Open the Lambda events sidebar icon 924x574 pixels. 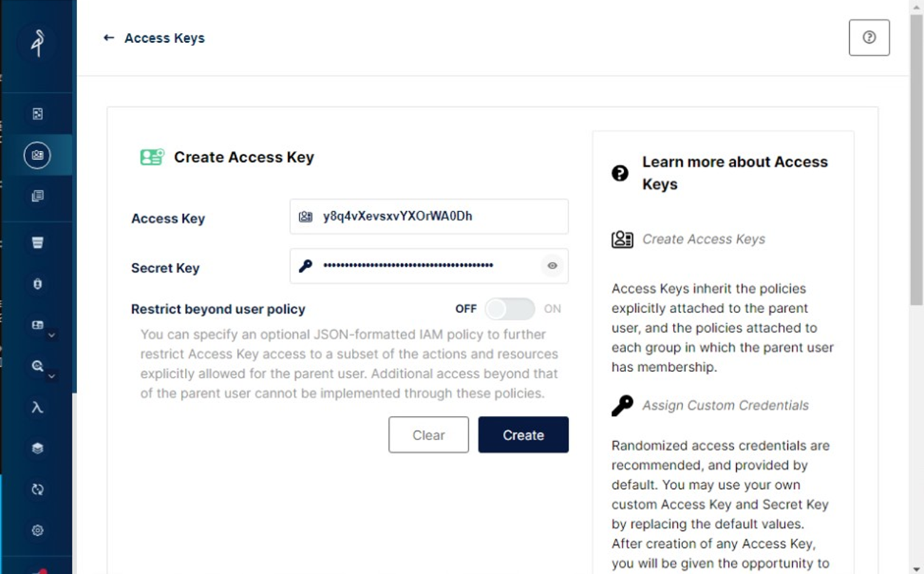pyautogui.click(x=37, y=407)
